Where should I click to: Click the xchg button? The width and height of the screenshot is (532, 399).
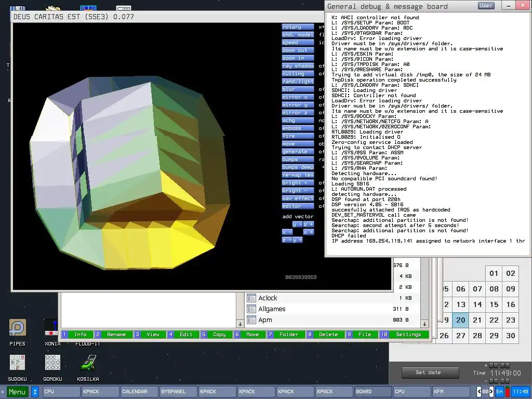[x=298, y=121]
